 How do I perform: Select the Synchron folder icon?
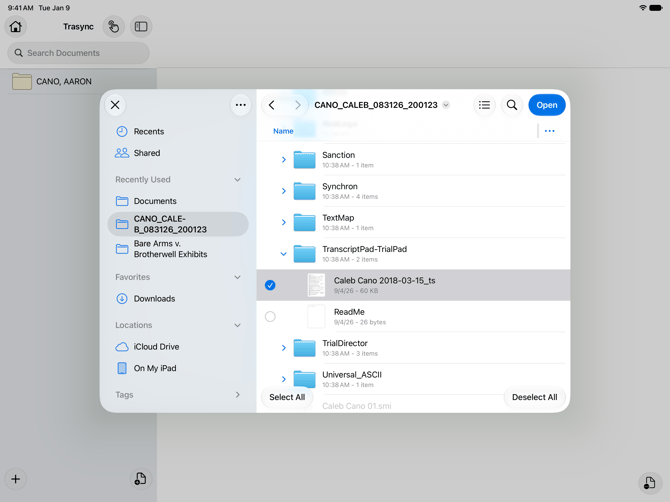pos(304,191)
